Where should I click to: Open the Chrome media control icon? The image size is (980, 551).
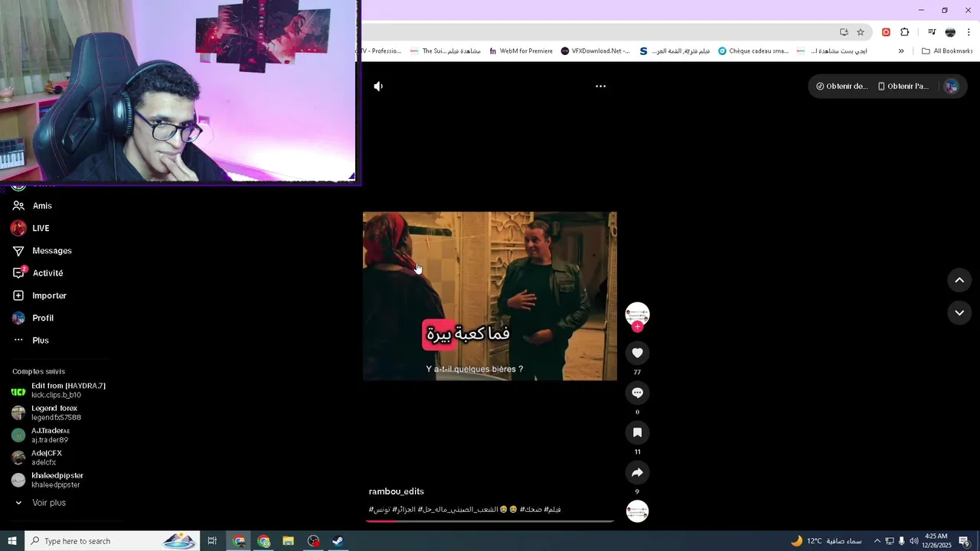pyautogui.click(x=932, y=32)
